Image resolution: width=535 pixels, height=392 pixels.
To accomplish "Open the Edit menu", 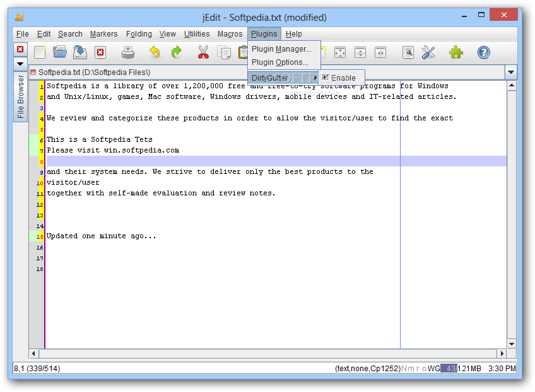I will tap(44, 34).
